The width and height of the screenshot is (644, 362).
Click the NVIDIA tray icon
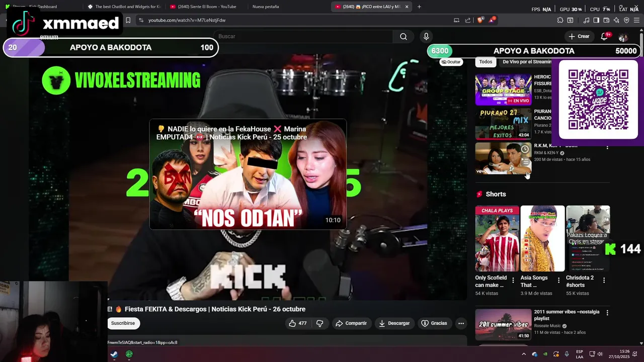(x=545, y=354)
